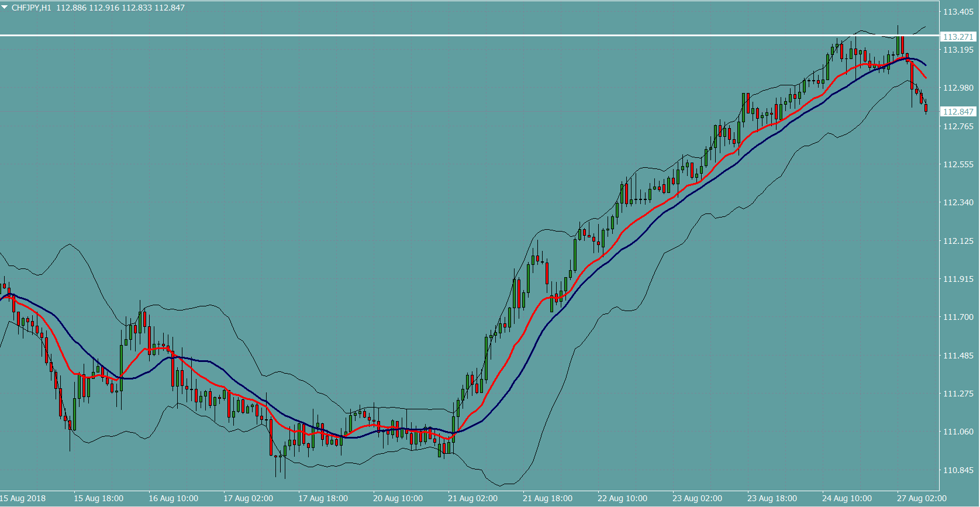
Task: Click the CHFJPY,H1 chart title text
Action: 32,8
